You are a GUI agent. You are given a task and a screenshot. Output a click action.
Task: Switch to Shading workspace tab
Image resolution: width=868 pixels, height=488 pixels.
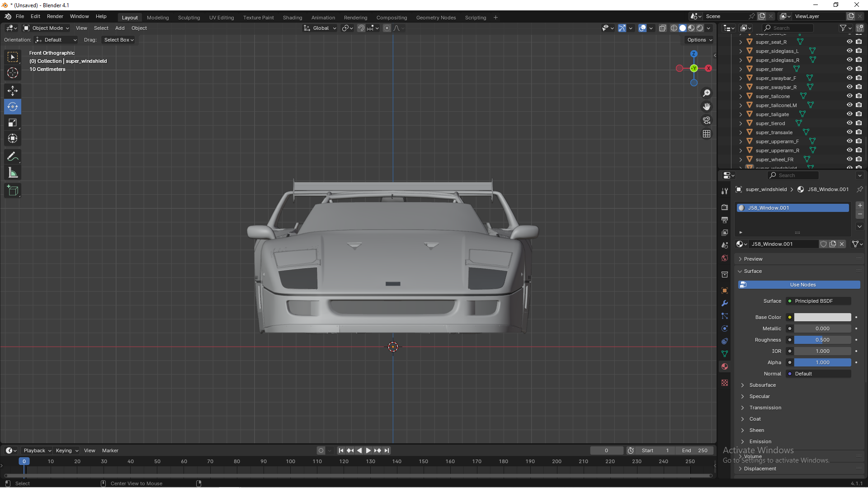292,18
